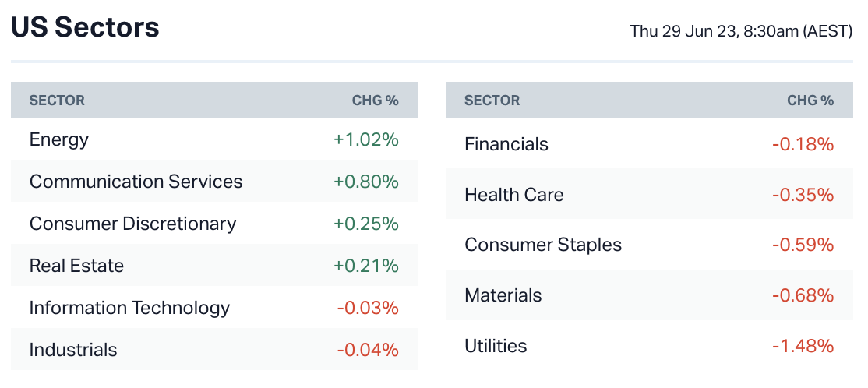Click Utilities' -1.48% change value

[x=803, y=346]
